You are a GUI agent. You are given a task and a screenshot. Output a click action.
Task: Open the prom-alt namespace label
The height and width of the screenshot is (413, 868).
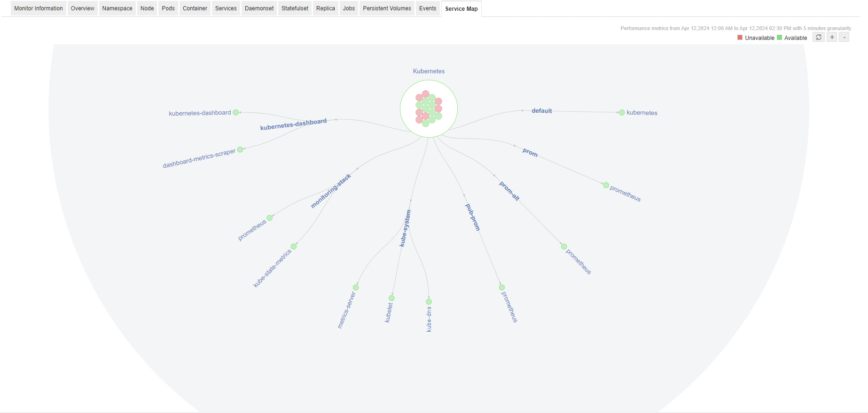509,191
